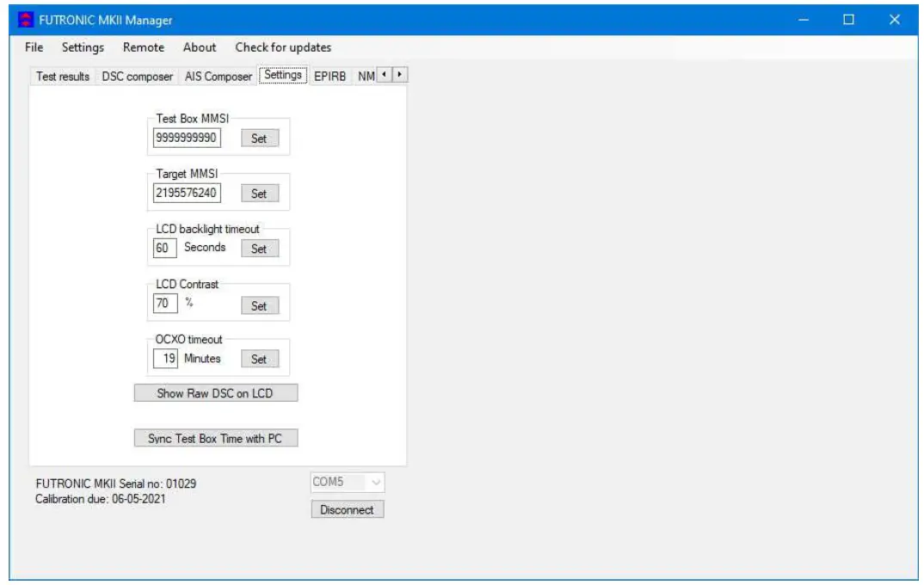Maximize the FUTRONIC MKII Manager window

click(848, 20)
